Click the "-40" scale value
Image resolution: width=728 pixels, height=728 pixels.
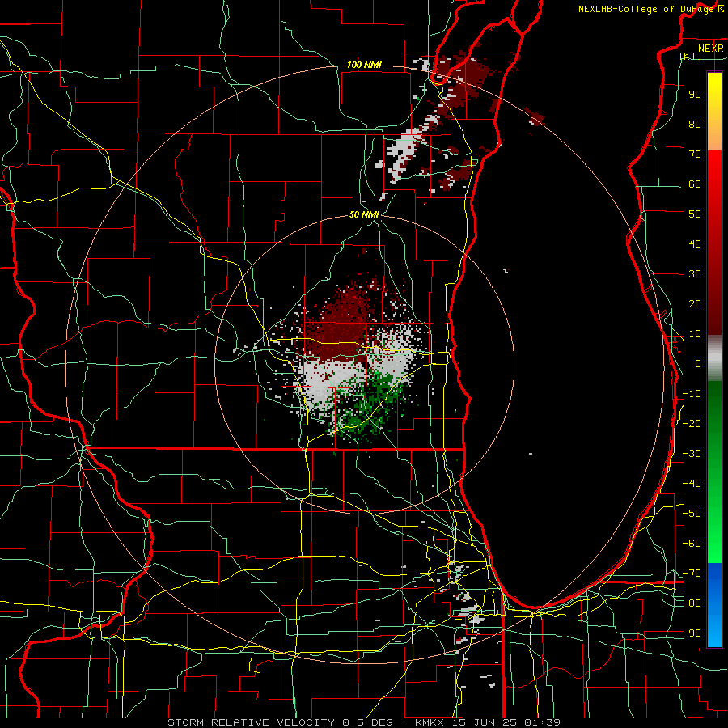(692, 484)
